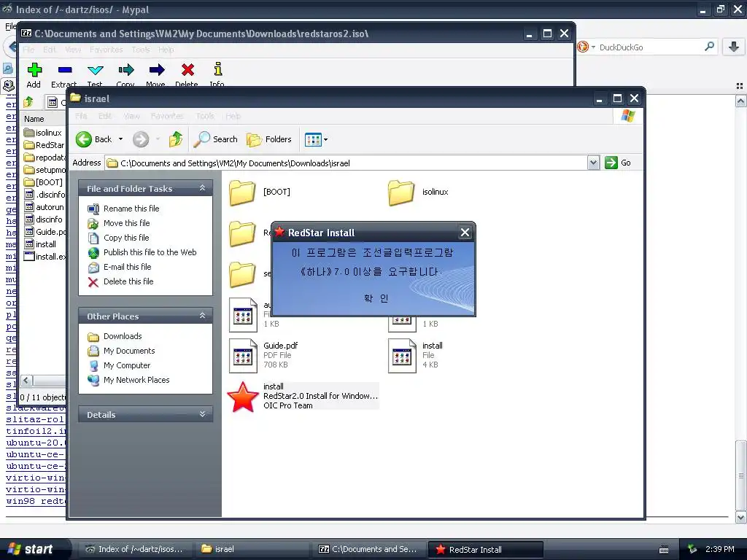Open My Computer in Other Places
This screenshot has height=560, width=747.
coord(127,365)
